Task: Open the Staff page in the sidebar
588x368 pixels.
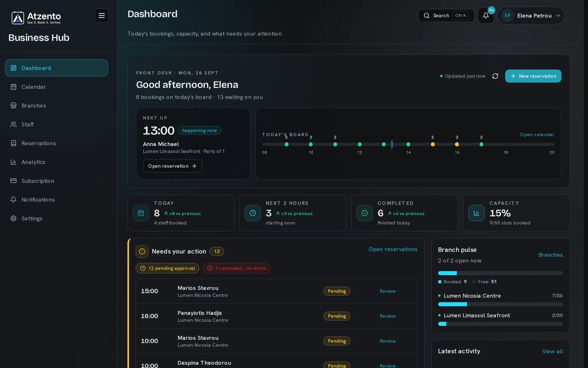Action: click(x=57, y=124)
